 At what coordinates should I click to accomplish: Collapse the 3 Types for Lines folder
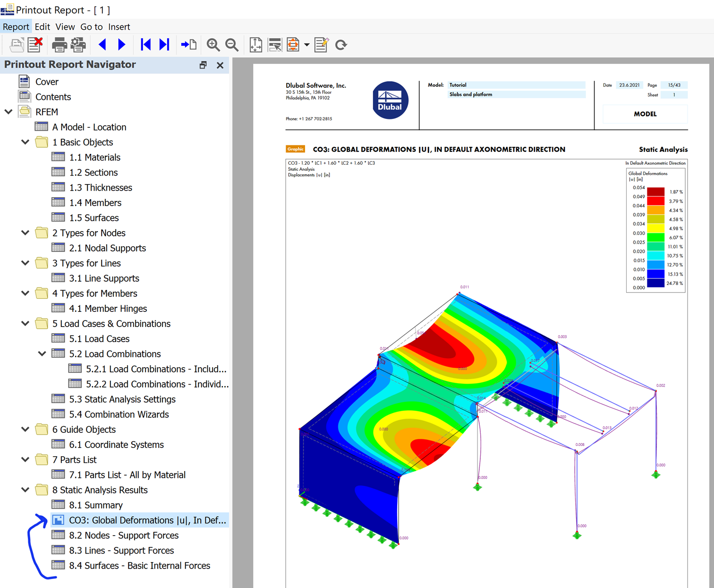pos(25,263)
